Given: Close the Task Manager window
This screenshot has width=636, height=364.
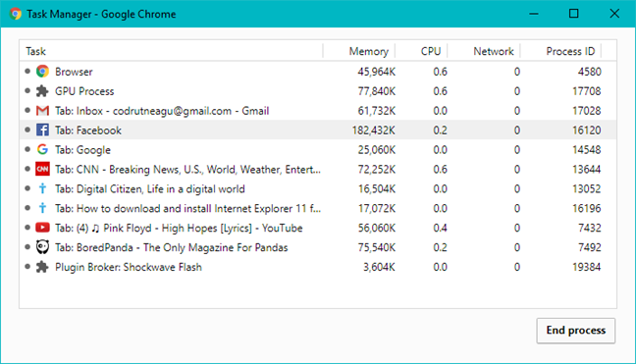Looking at the screenshot, I should point(614,14).
